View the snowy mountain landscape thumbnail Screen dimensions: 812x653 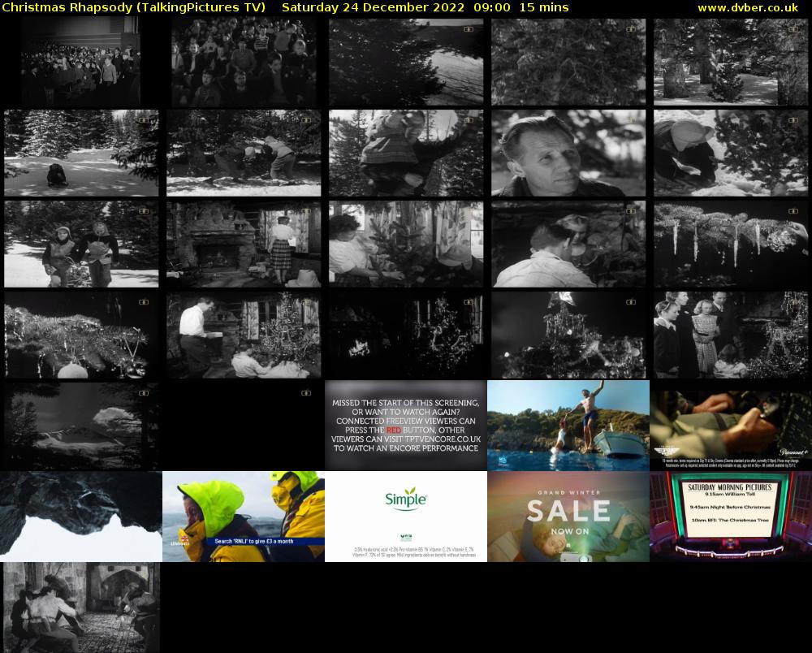81,426
